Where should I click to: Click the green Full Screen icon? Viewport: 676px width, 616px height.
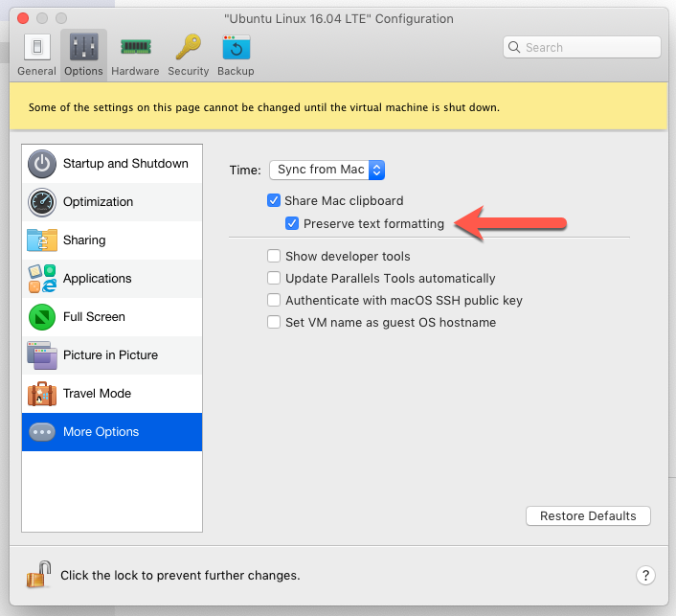pyautogui.click(x=42, y=317)
